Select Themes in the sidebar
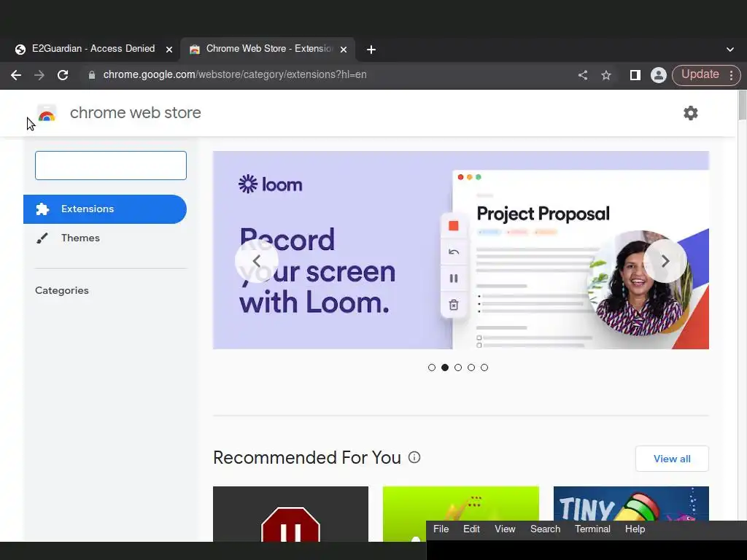This screenshot has height=560, width=747. click(105, 238)
